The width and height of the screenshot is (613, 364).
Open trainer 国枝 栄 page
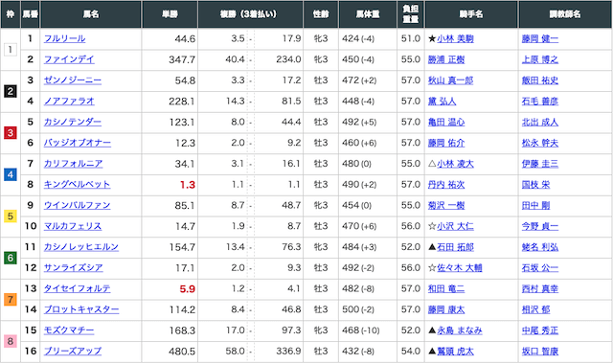(535, 185)
